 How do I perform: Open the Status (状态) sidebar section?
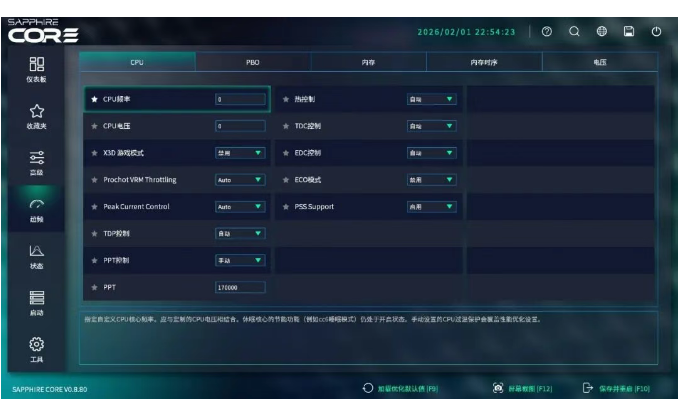coord(35,256)
